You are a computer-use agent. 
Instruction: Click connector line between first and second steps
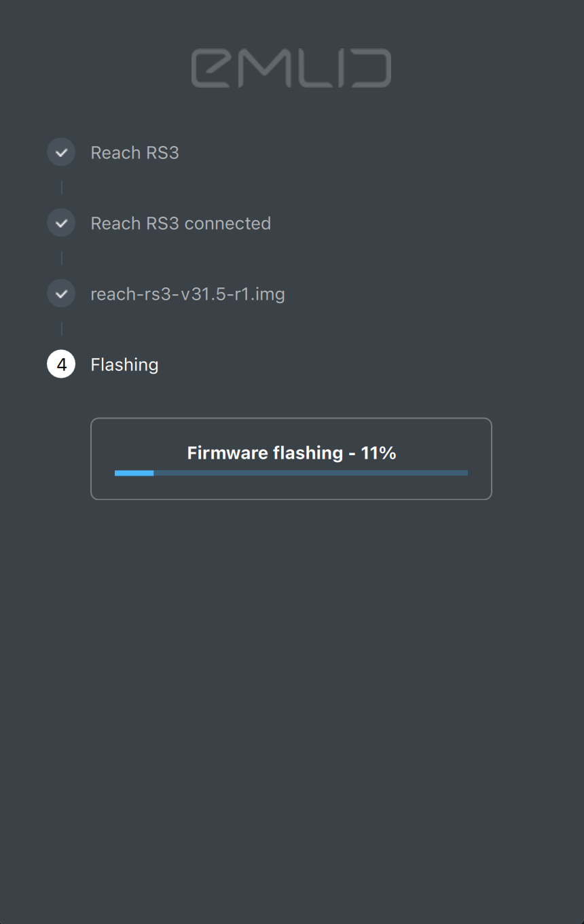click(62, 188)
